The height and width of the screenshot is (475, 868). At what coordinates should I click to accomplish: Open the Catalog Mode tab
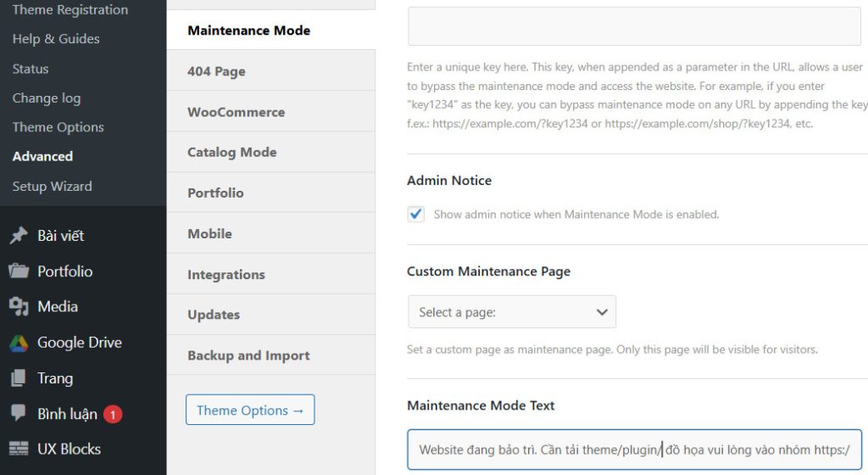tap(270, 152)
